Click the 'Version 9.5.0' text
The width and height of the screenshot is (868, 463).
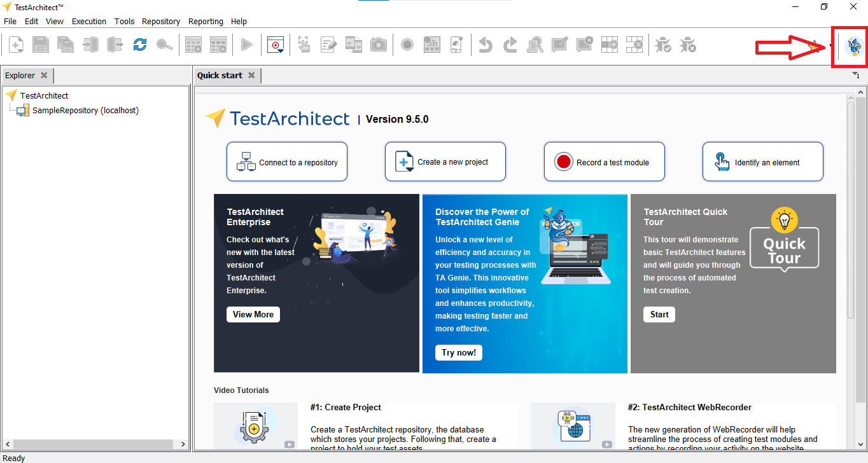pos(397,119)
